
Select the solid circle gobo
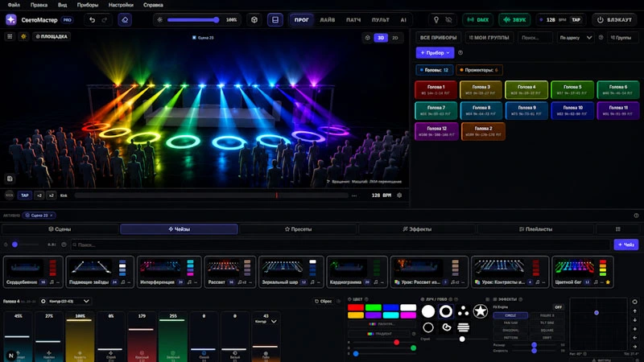coord(428,311)
